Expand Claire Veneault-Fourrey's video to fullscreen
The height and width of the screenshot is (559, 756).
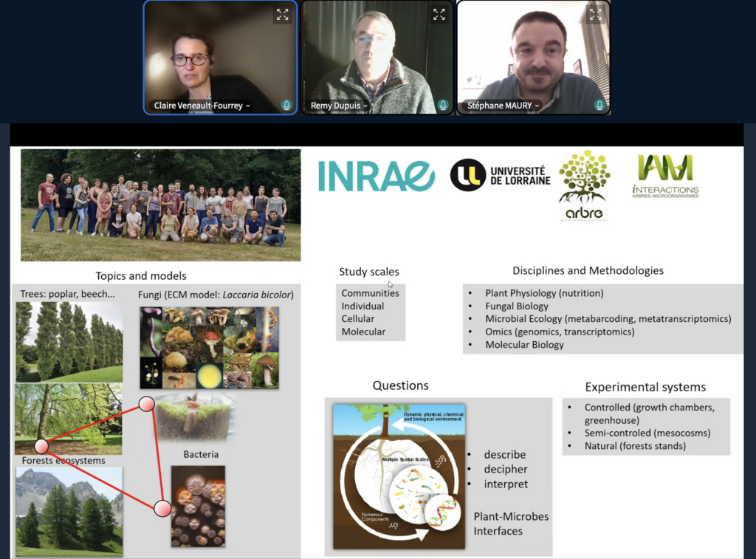coord(283,14)
